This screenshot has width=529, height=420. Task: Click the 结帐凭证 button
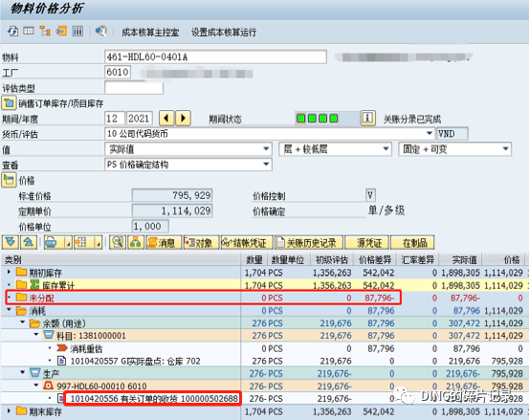(x=247, y=243)
